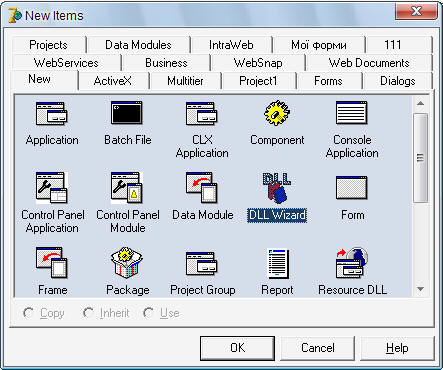This screenshot has width=443, height=370.
Task: Select the Application item icon
Action: pyautogui.click(x=52, y=114)
